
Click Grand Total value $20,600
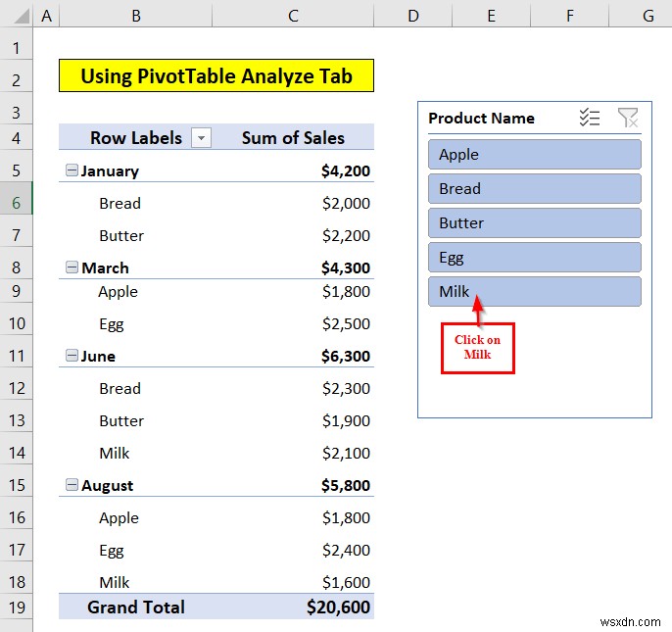tap(338, 608)
